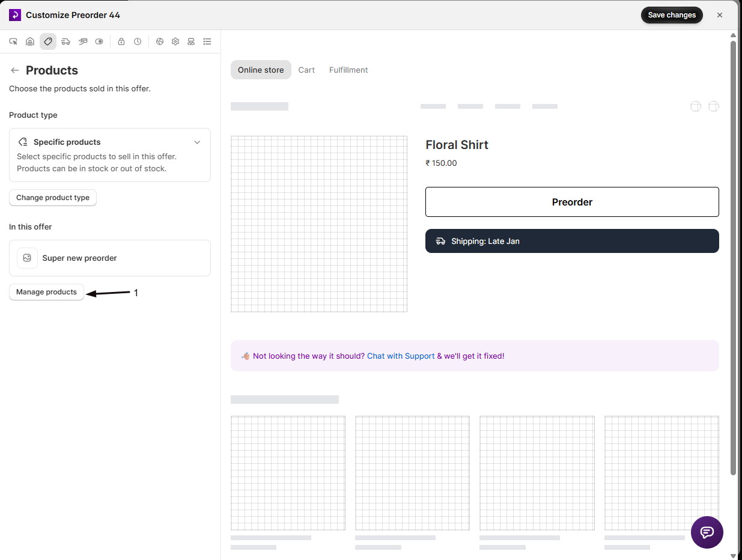Open the clock schedule icon in toolbar
The image size is (742, 560).
point(138,41)
